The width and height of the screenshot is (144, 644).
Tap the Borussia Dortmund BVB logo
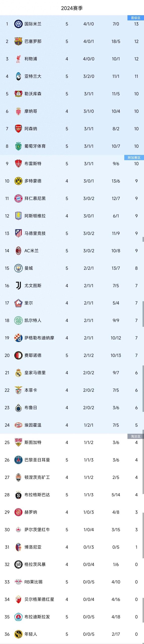18,181
